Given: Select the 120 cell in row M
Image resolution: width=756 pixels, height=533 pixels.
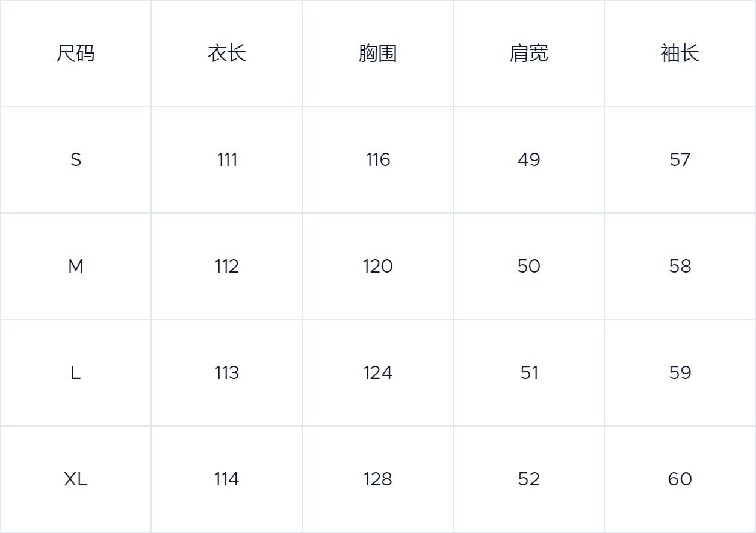Looking at the screenshot, I should click(x=378, y=266).
